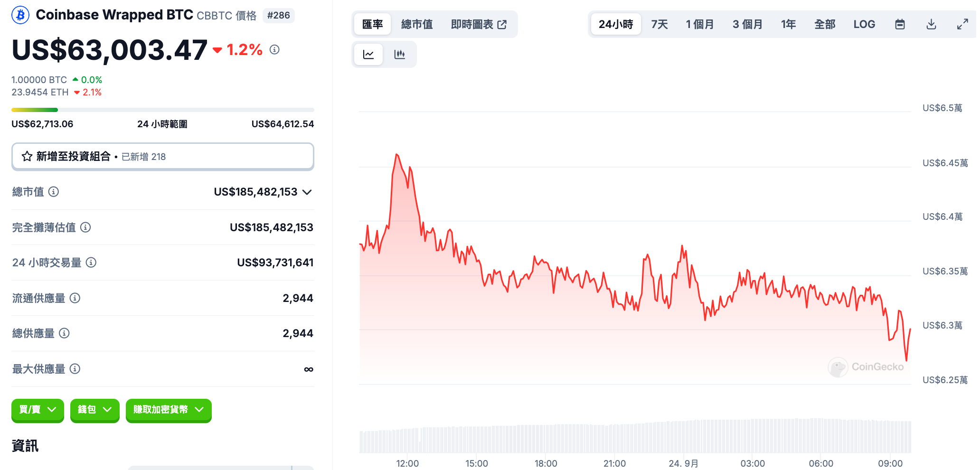Select the 1年 time range
980x470 pixels.
(x=789, y=24)
